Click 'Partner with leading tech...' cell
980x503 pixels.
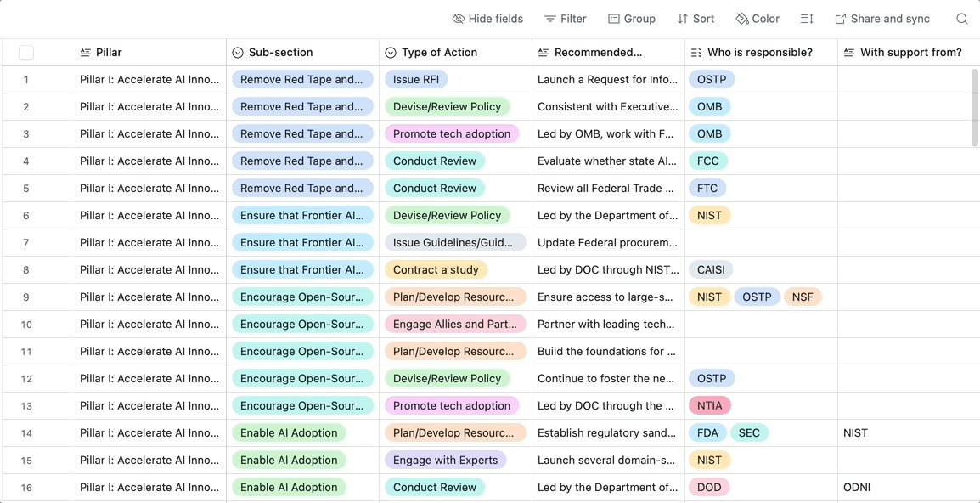(608, 324)
